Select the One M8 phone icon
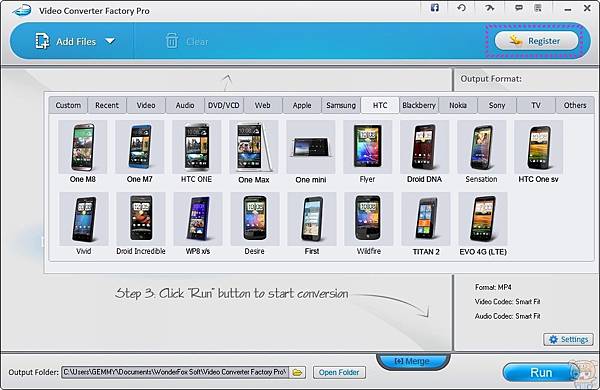600x390 pixels. [83, 147]
